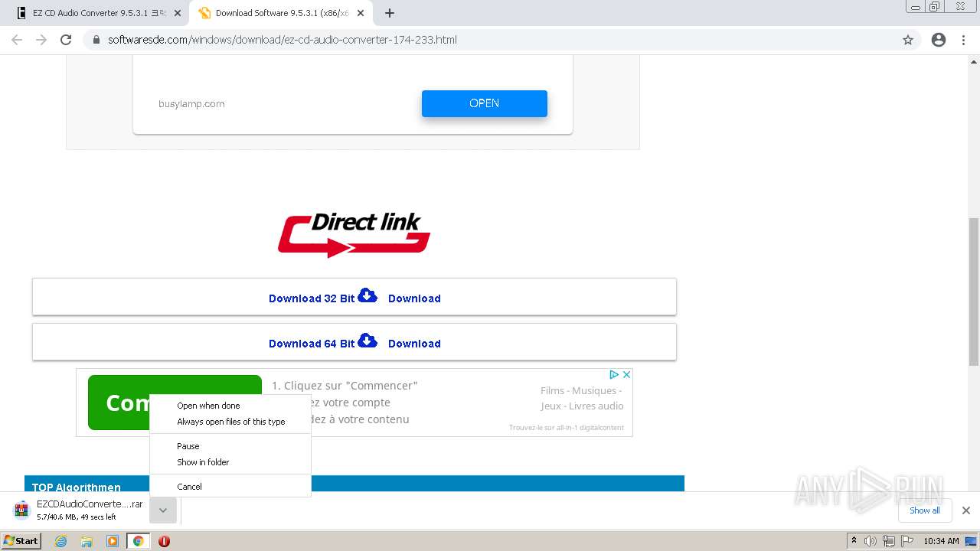
Task: Click the 10:34 AM clock
Action: 941,541
